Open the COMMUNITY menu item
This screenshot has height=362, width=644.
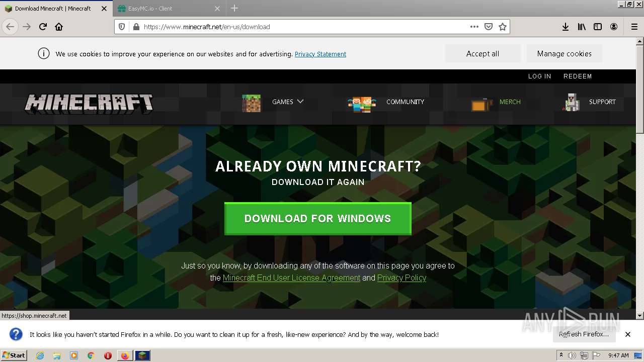click(405, 102)
